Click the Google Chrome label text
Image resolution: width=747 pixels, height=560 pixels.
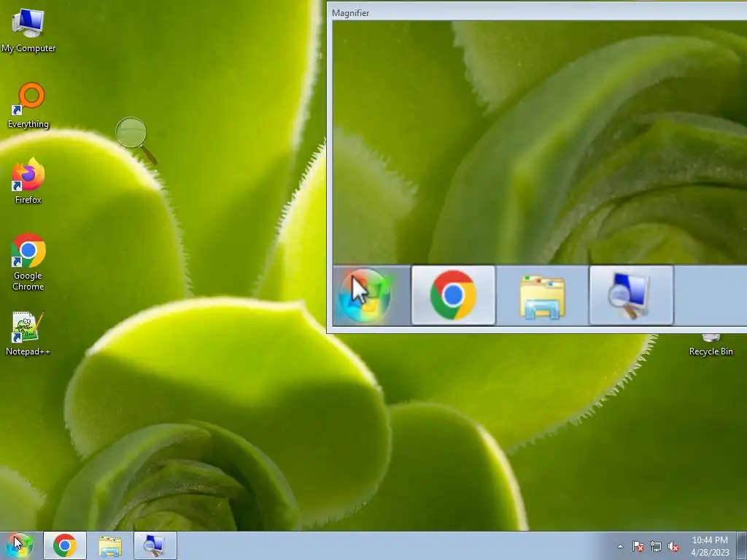coord(28,281)
